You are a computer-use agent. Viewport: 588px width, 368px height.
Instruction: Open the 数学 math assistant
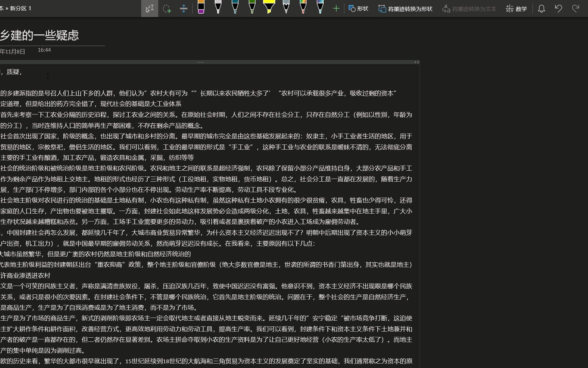[516, 9]
